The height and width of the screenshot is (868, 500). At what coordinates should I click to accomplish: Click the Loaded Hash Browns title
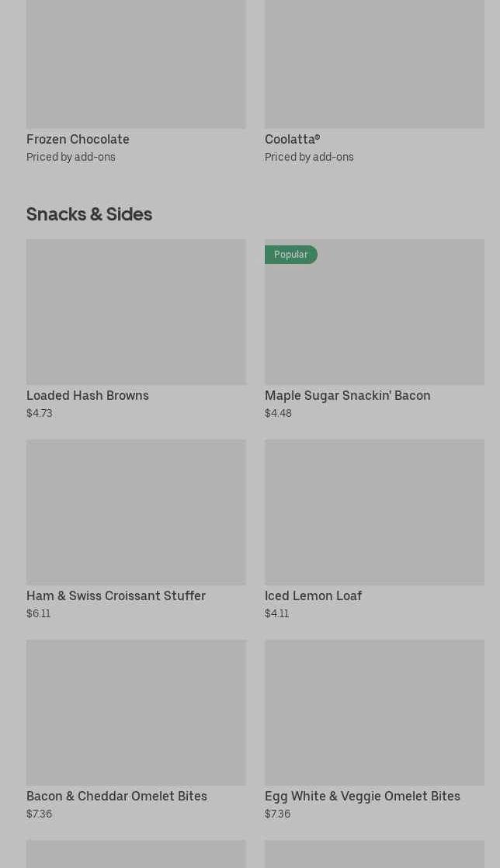pyautogui.click(x=88, y=396)
